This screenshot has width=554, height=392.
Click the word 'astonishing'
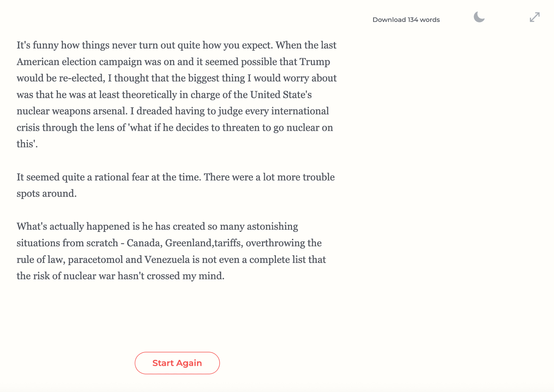272,226
